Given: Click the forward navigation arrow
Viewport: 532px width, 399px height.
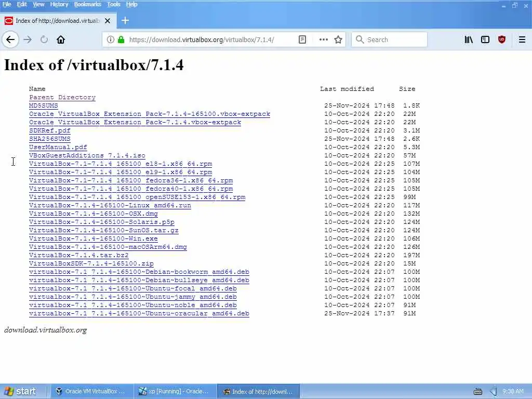Looking at the screenshot, I should point(28,39).
